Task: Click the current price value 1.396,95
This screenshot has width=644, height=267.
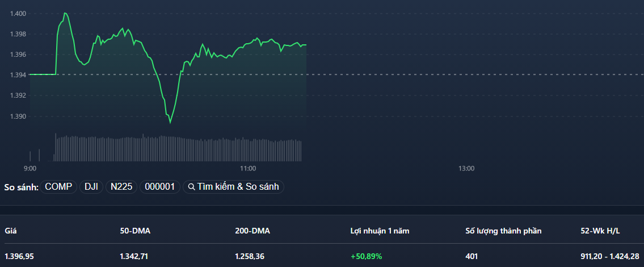Action: click(x=19, y=256)
